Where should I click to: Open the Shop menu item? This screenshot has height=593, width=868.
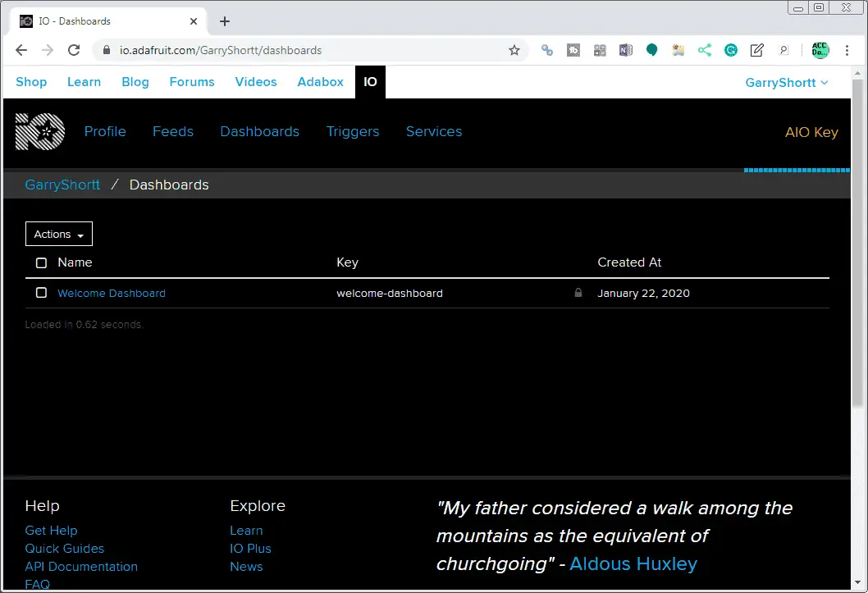31,82
